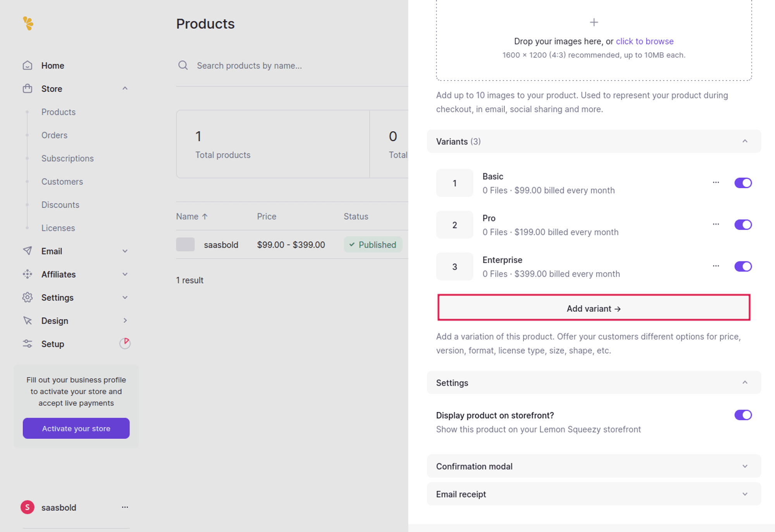Click the 'click to browse' link

point(644,41)
